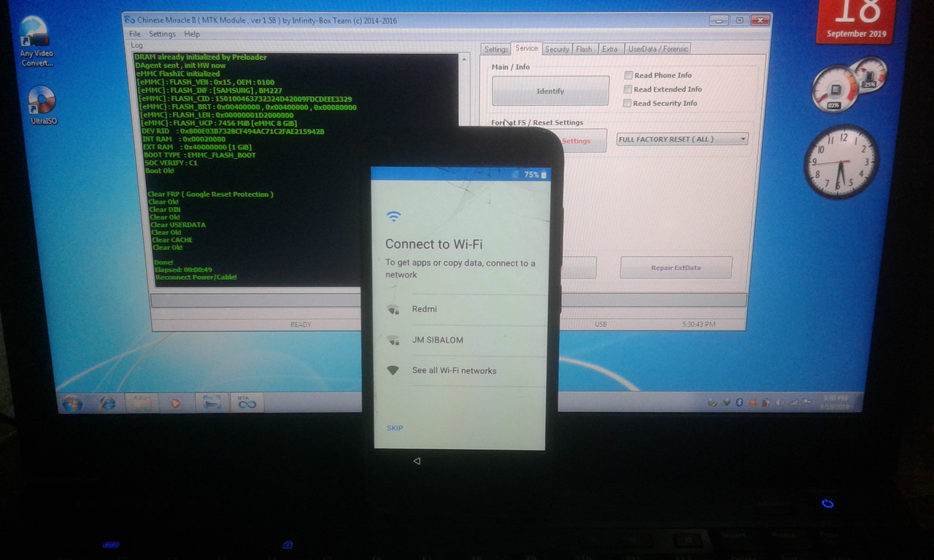Viewport: 934px width, 560px height.
Task: Click the progress bar below the log
Action: point(448,300)
